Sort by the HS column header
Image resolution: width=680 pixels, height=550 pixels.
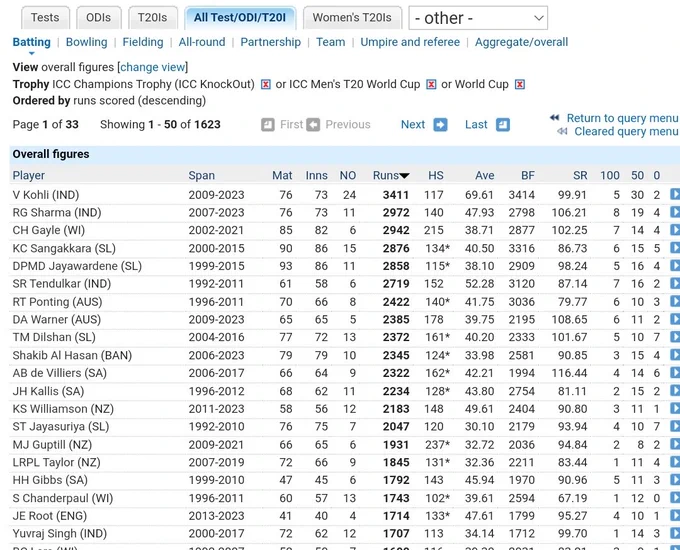point(436,175)
